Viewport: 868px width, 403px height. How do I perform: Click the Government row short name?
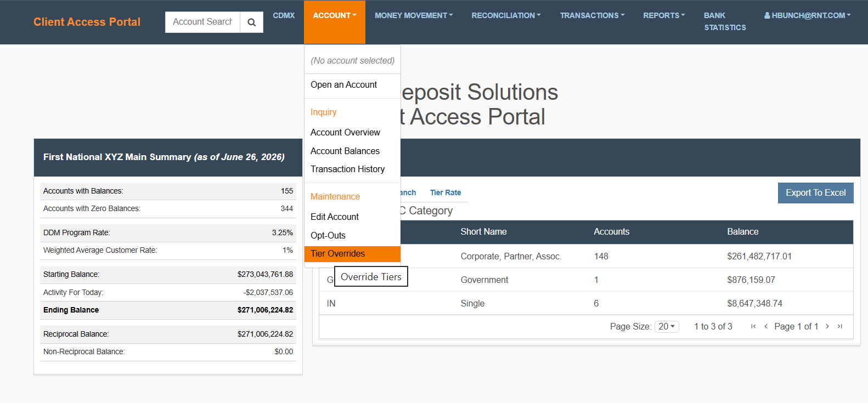pos(484,280)
